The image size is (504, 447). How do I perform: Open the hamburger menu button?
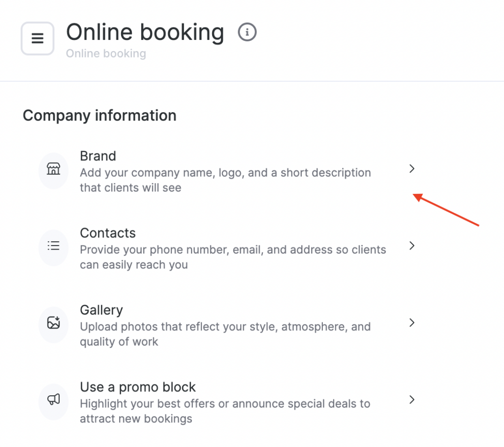tap(37, 38)
